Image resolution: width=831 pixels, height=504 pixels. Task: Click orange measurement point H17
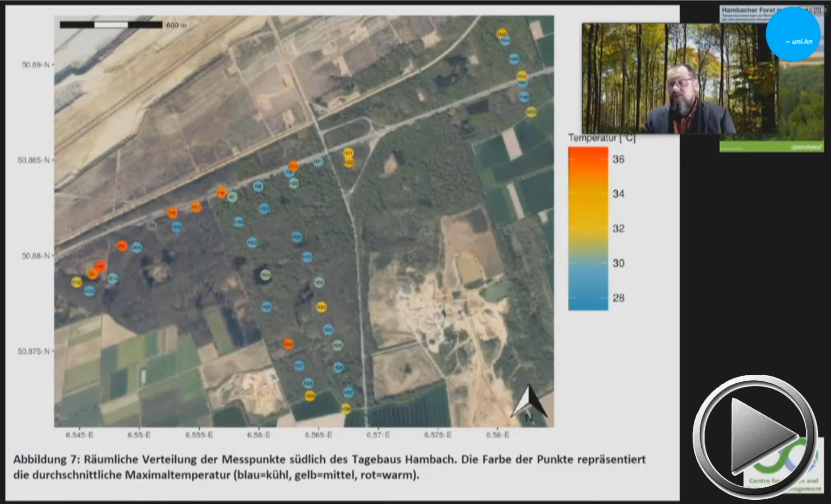(x=196, y=207)
